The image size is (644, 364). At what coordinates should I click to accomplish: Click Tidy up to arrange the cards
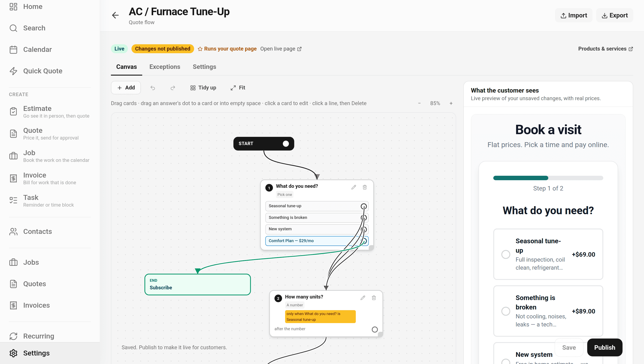coord(203,88)
